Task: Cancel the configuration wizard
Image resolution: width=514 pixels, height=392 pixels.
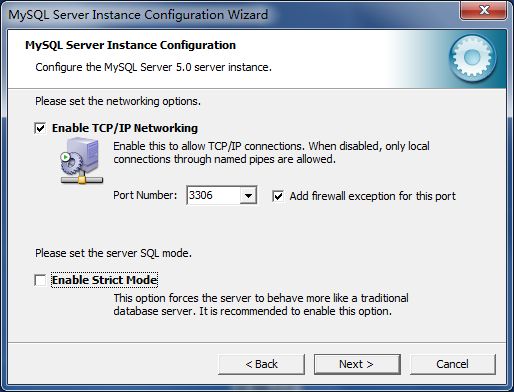Action: [453, 364]
